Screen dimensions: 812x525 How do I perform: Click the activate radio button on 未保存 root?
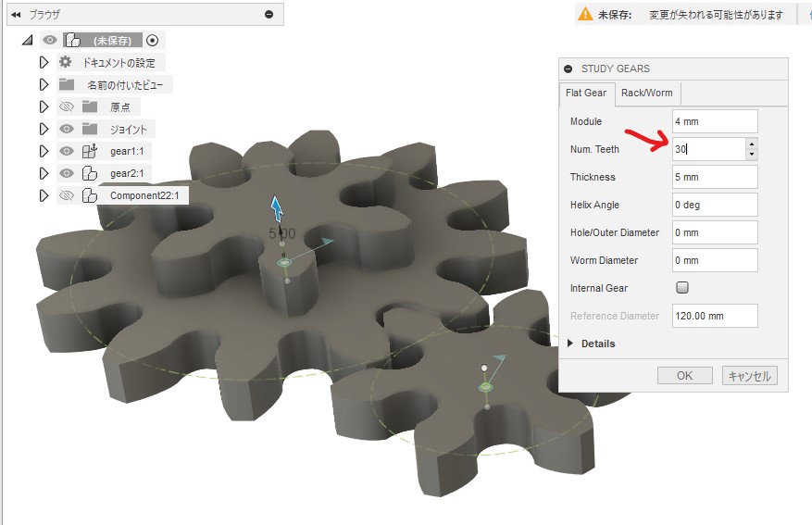click(153, 40)
